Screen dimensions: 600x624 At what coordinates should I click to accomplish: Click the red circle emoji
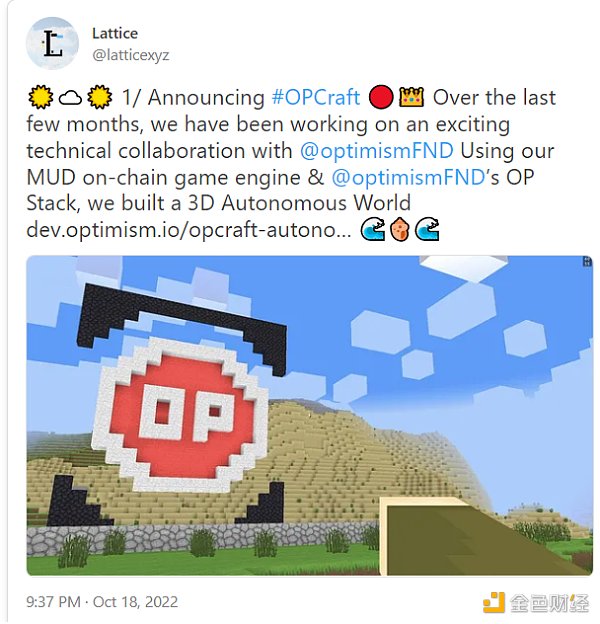[x=381, y=98]
